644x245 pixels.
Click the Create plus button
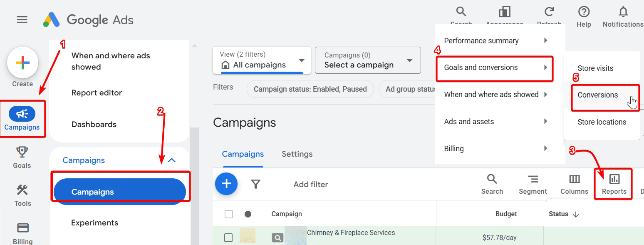coord(22,63)
